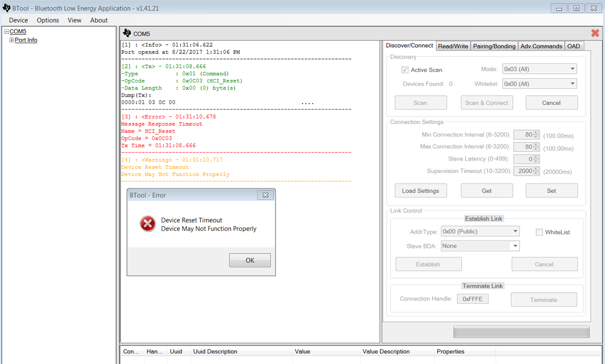Click hex dump line '0000:01 03 0C 00'

tap(148, 103)
